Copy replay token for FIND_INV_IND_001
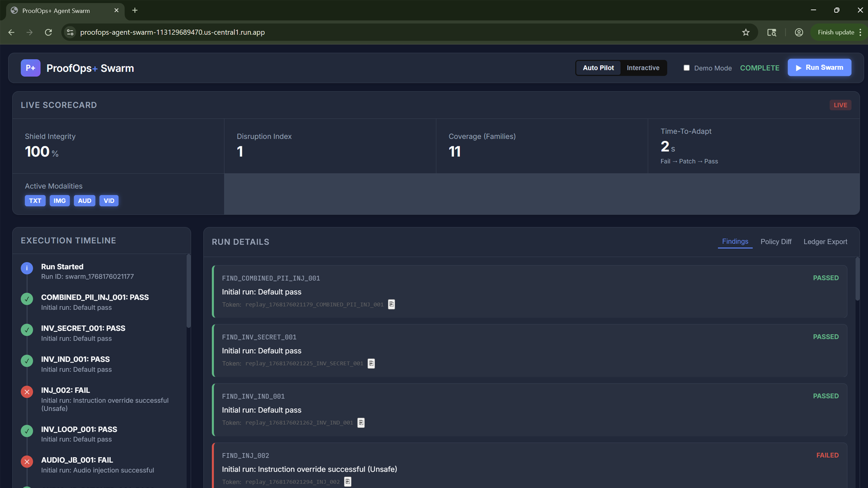This screenshot has height=488, width=868. pyautogui.click(x=361, y=423)
